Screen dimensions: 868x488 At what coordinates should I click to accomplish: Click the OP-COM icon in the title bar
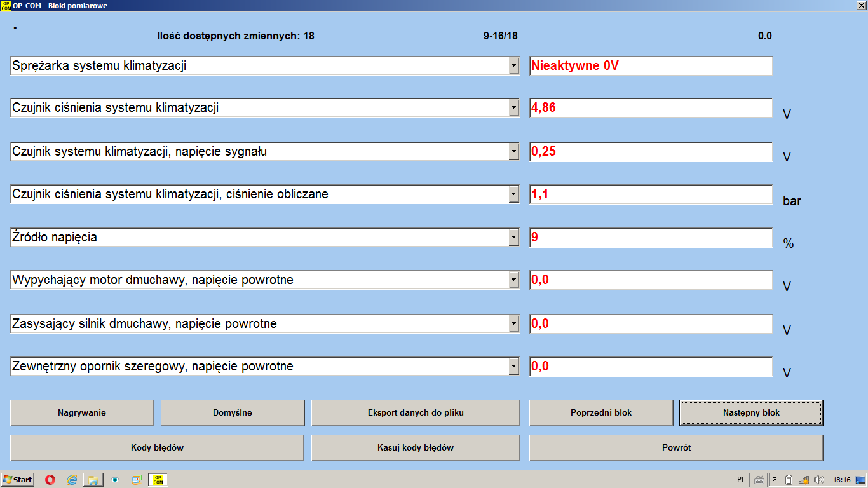(6, 6)
